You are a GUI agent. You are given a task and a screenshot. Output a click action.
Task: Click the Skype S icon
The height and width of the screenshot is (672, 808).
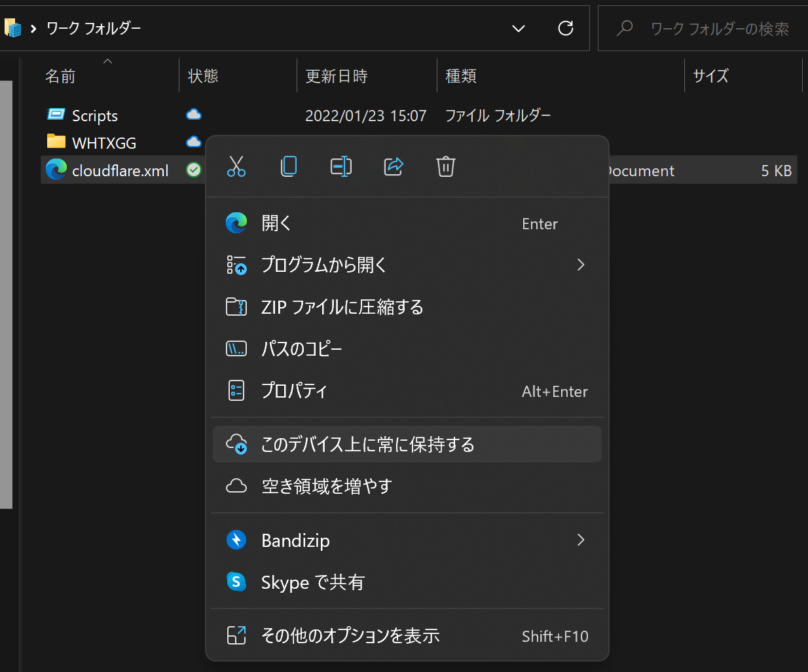coord(236,582)
